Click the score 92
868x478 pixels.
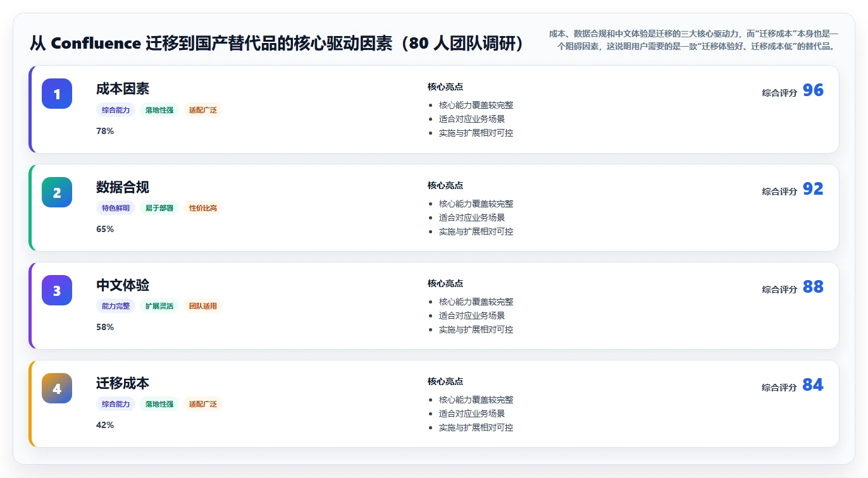(x=813, y=189)
